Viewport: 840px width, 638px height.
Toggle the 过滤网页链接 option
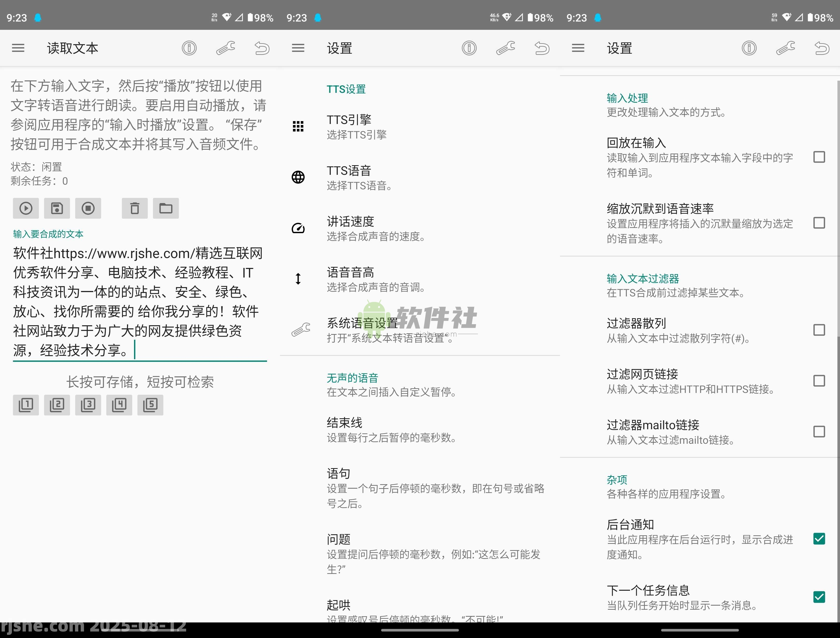pos(819,381)
